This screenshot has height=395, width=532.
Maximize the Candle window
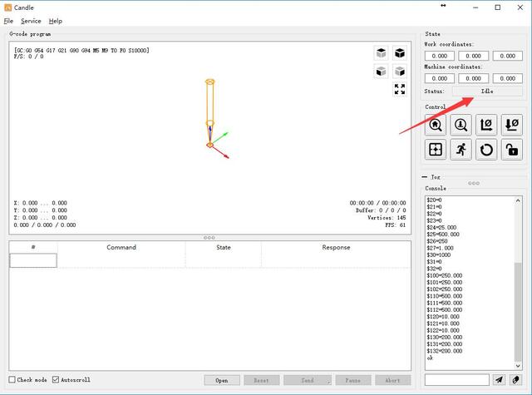pos(498,7)
